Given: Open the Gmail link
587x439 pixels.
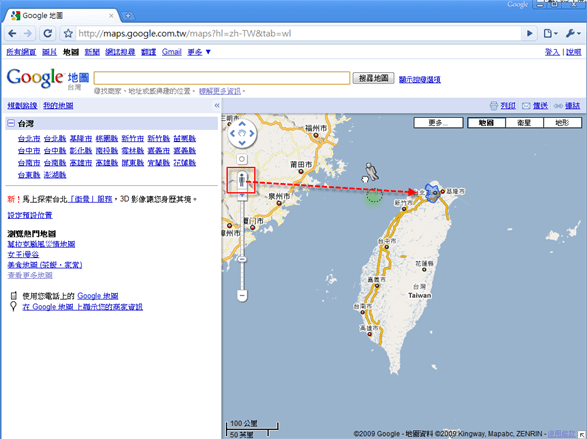Looking at the screenshot, I should [x=171, y=52].
